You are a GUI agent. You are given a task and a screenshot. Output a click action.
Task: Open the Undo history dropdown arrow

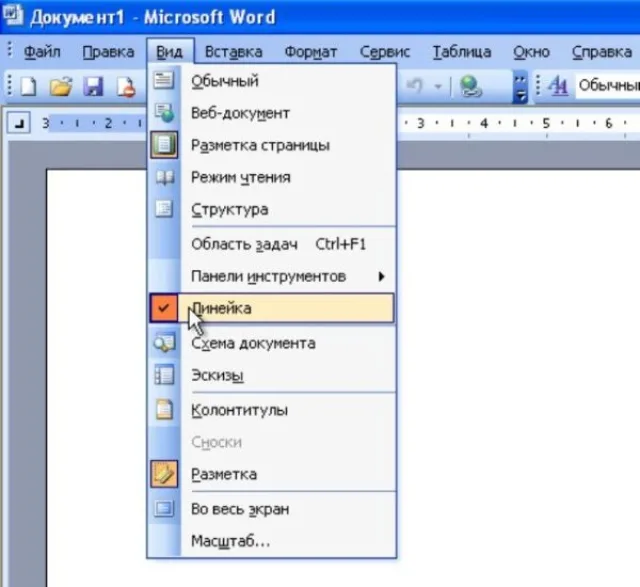point(438,87)
